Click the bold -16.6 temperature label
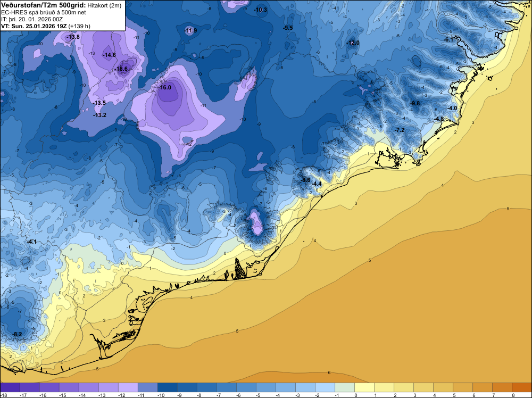This screenshot has width=532, height=398. (x=121, y=69)
